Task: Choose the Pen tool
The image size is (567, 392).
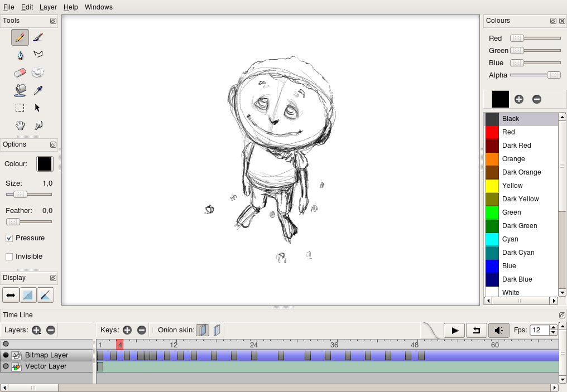Action: 20,55
